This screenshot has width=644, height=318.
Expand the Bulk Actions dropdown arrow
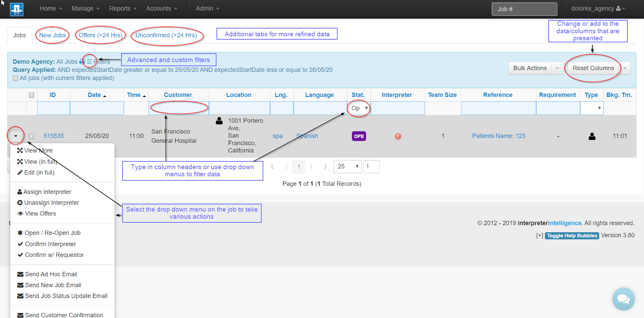(x=557, y=68)
